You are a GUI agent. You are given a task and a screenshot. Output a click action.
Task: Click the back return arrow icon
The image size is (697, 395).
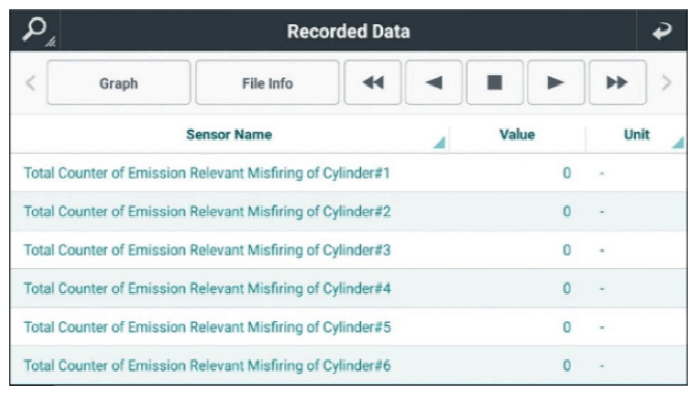tap(662, 31)
